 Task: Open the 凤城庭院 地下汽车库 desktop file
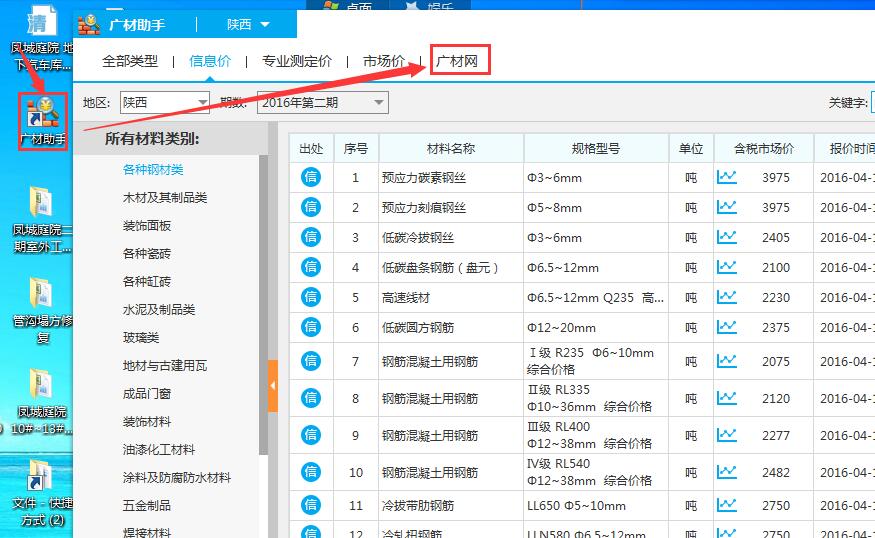41,39
